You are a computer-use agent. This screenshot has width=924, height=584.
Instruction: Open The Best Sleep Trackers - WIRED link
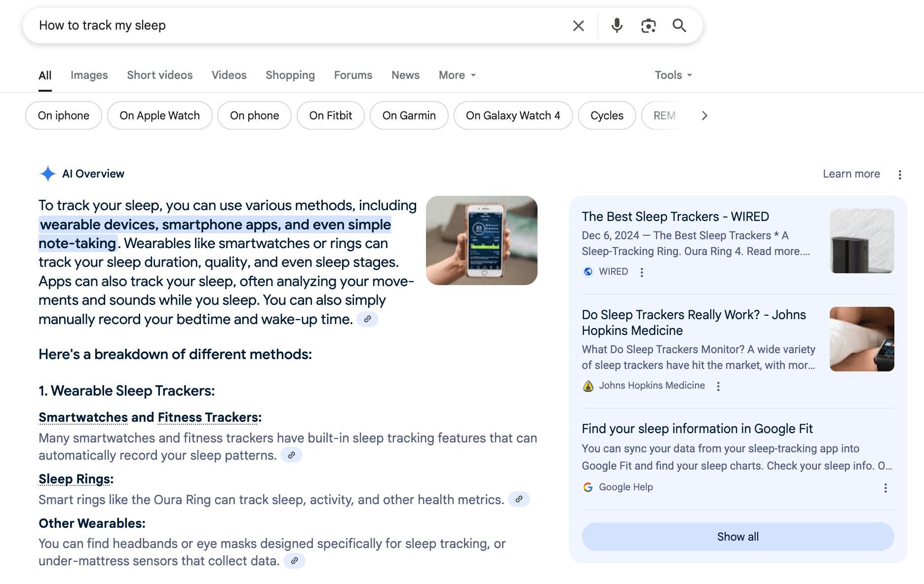(x=675, y=217)
